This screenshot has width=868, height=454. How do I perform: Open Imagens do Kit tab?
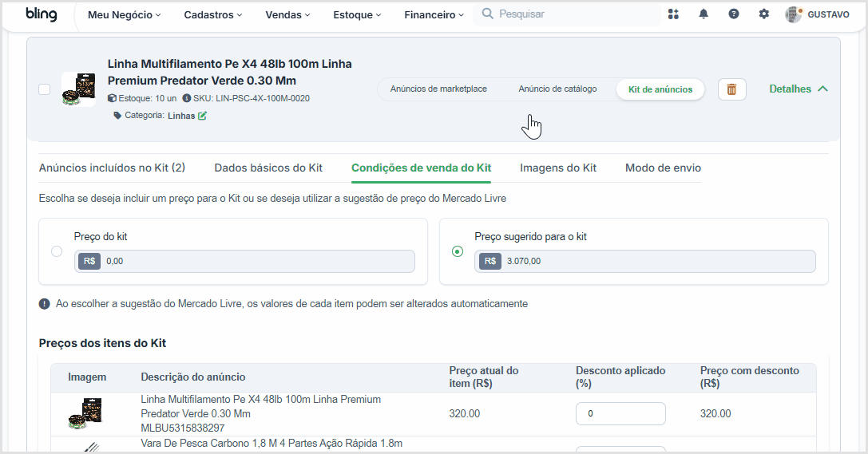coord(558,168)
